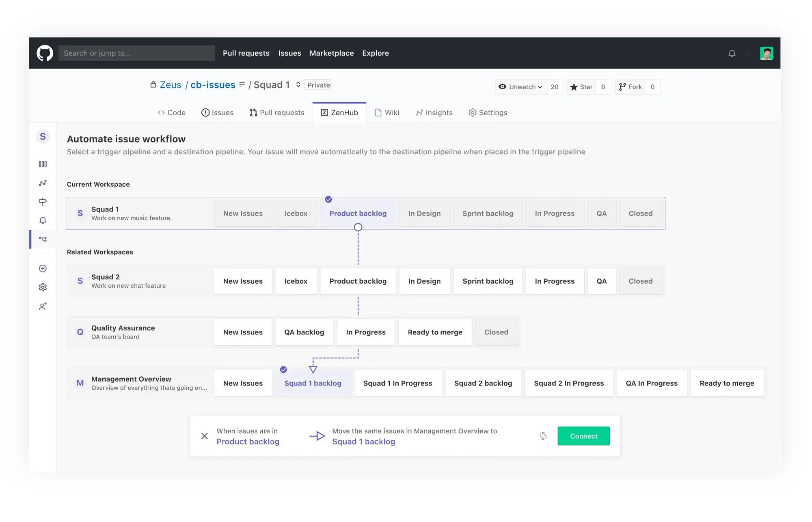Click the Product backlog link in connection bar
812x522 pixels.
(248, 441)
